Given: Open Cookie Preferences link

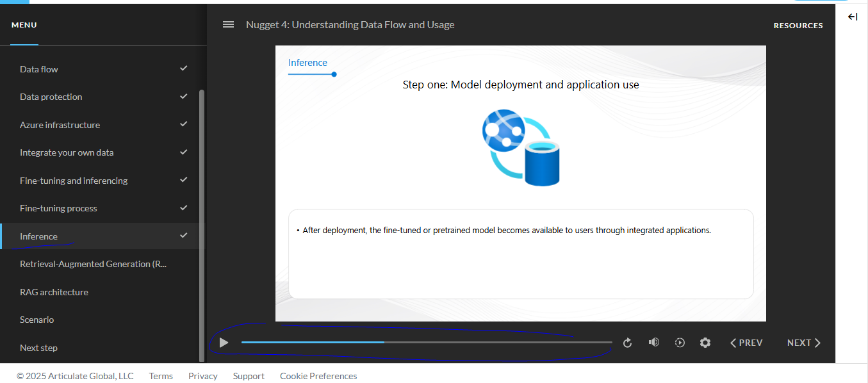Looking at the screenshot, I should point(318,376).
